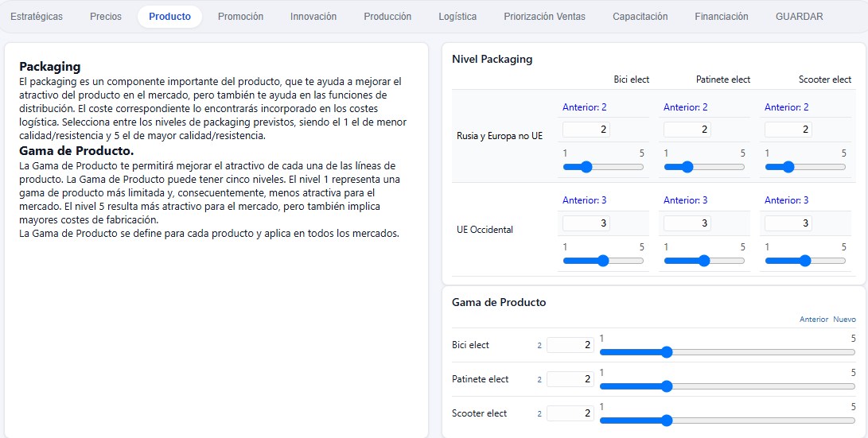Image resolution: width=868 pixels, height=438 pixels.
Task: Open the Innovación tab
Action: [x=313, y=17]
